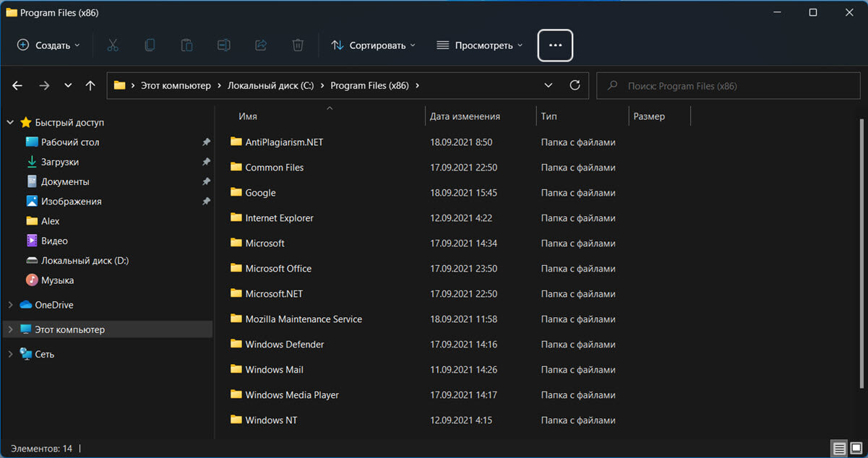Open recent locations chevron near navigation arrows
This screenshot has height=458, width=868.
[68, 85]
